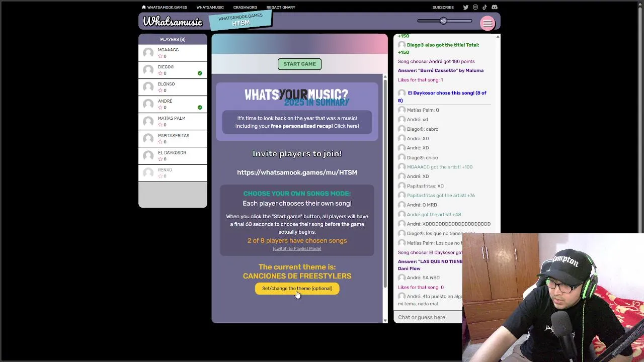
Task: Open the pink hamburger menu
Action: tap(488, 23)
